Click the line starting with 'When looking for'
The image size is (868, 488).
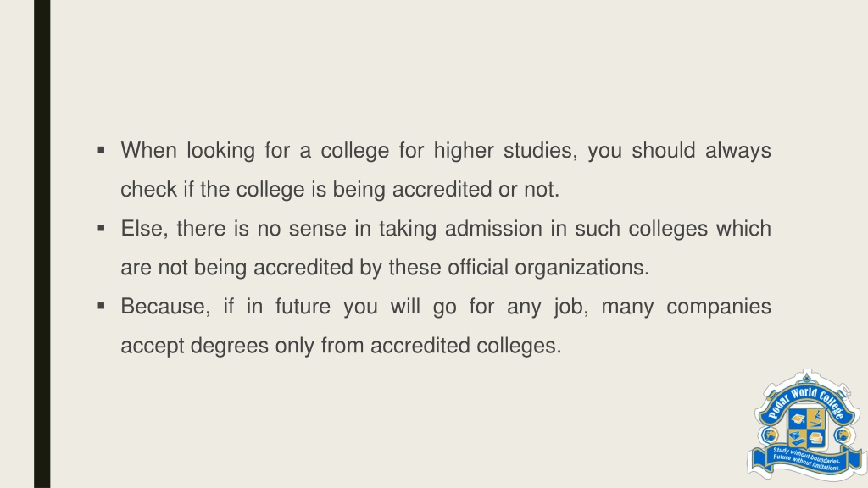[446, 151]
